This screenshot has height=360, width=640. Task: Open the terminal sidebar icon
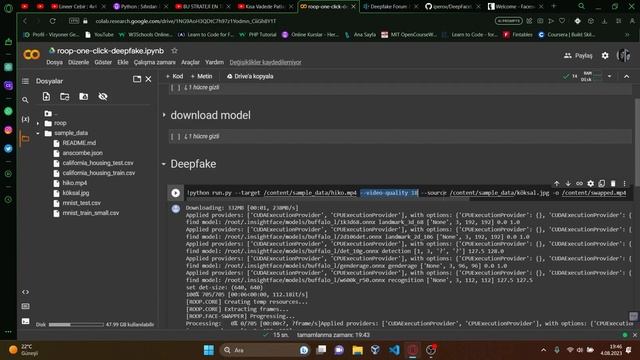pos(25,321)
